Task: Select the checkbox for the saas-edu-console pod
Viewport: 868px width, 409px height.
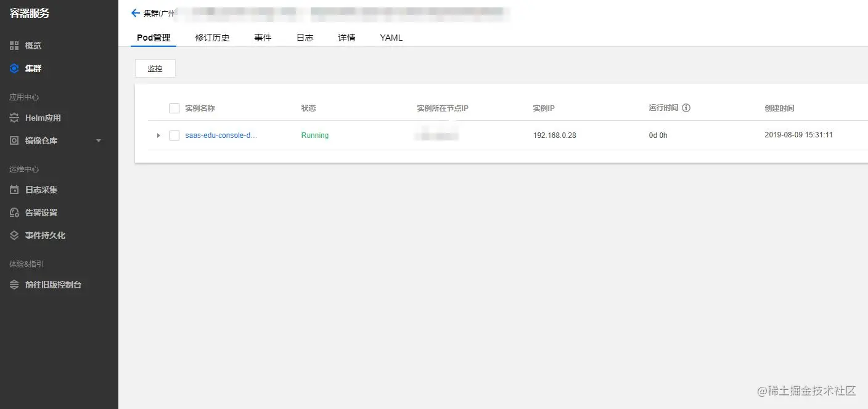Action: pos(174,135)
